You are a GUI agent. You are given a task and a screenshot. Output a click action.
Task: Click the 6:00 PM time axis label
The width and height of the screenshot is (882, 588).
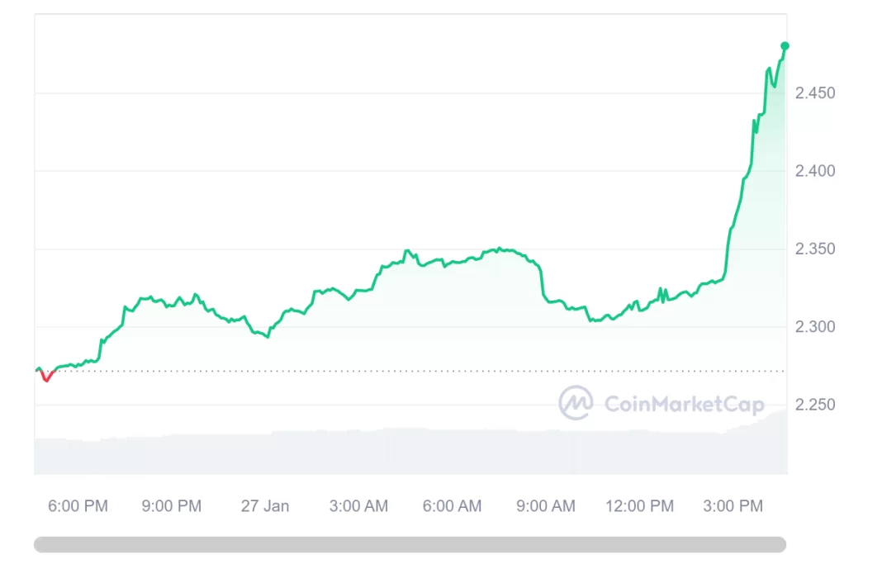click(x=78, y=506)
